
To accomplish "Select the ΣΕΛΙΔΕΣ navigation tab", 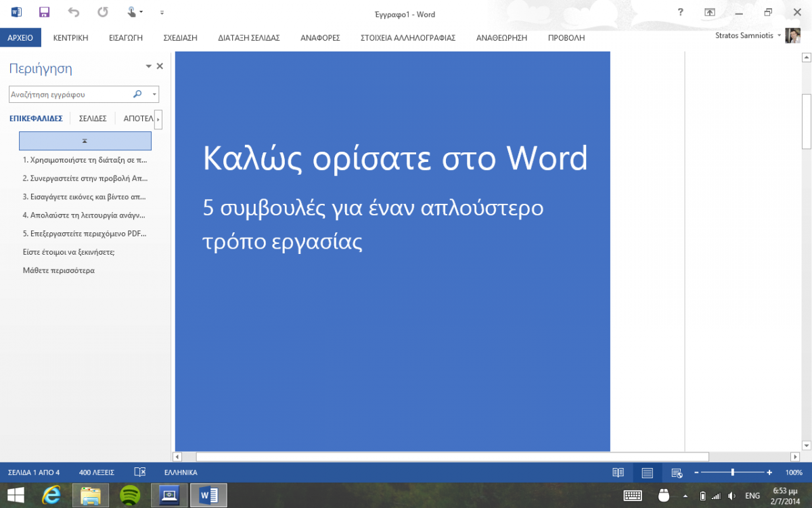I will pos(93,119).
